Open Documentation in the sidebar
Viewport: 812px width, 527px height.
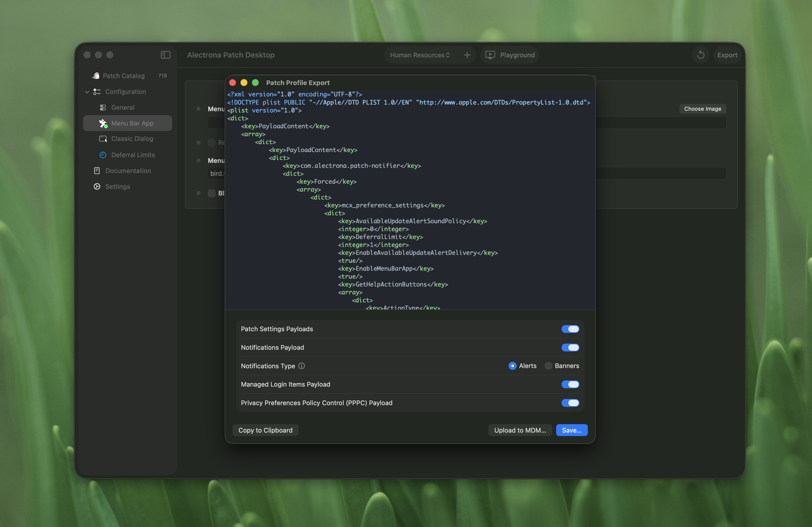[128, 171]
